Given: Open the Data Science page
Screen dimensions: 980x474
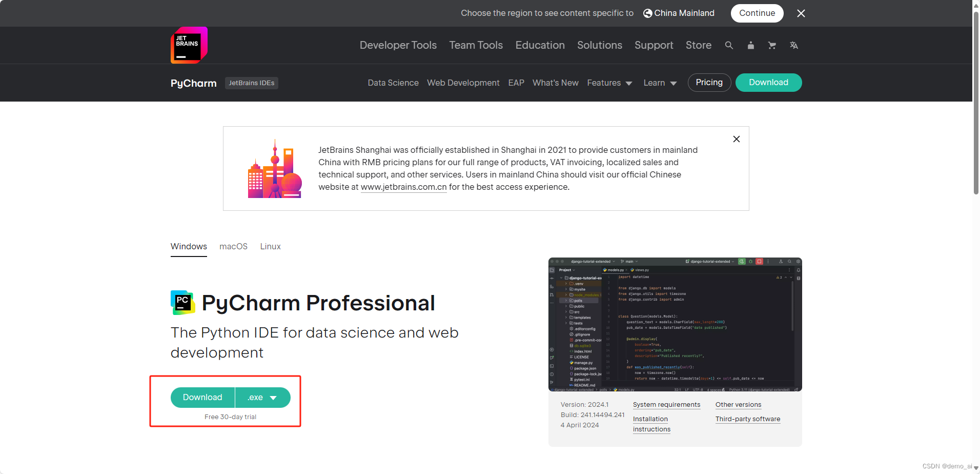Looking at the screenshot, I should tap(393, 83).
